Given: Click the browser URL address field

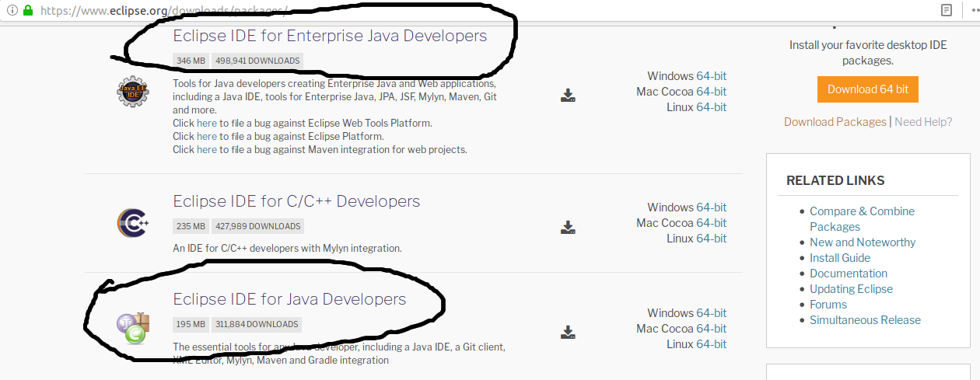Looking at the screenshot, I should [x=467, y=10].
